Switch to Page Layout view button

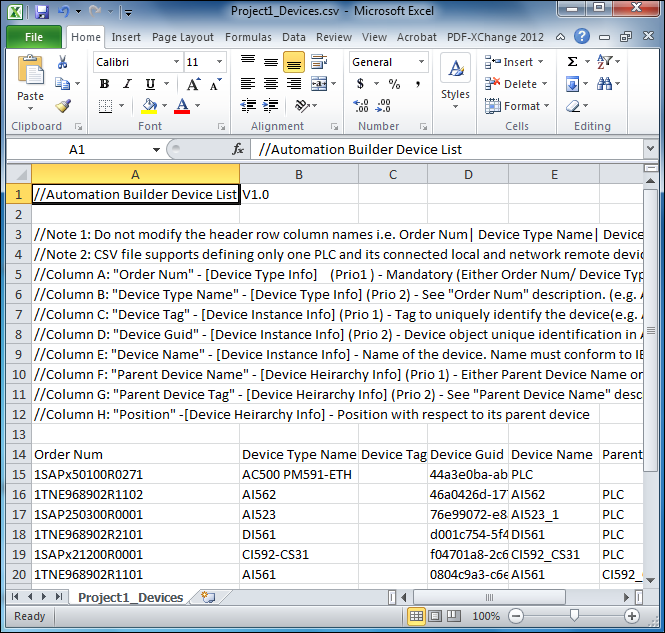pyautogui.click(x=435, y=616)
